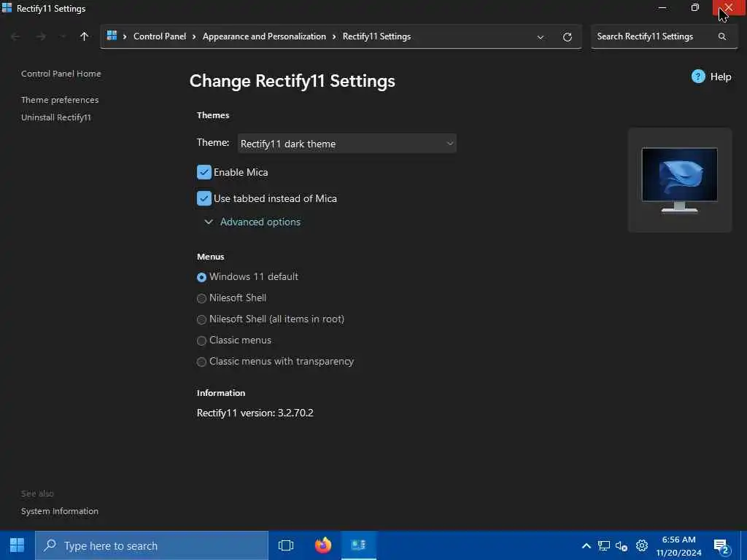Viewport: 747px width, 560px height.
Task: Select Windows 11 default menus
Action: (x=201, y=277)
